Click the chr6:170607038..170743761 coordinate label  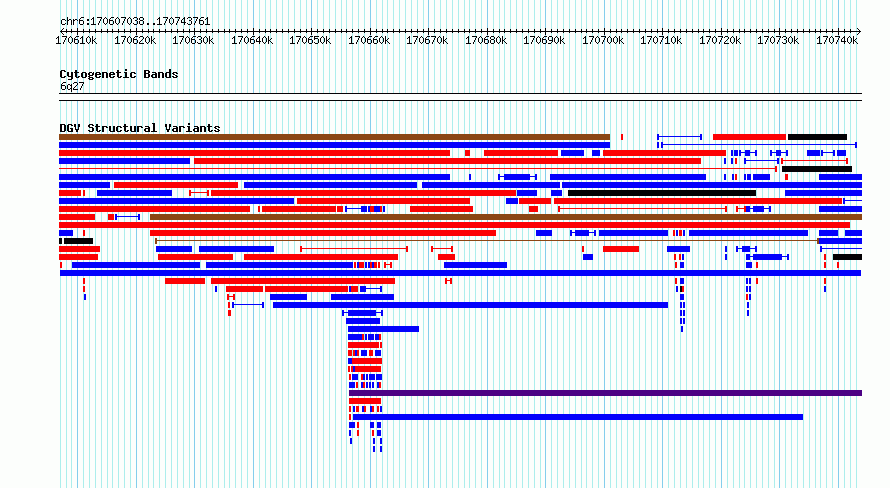[135, 21]
